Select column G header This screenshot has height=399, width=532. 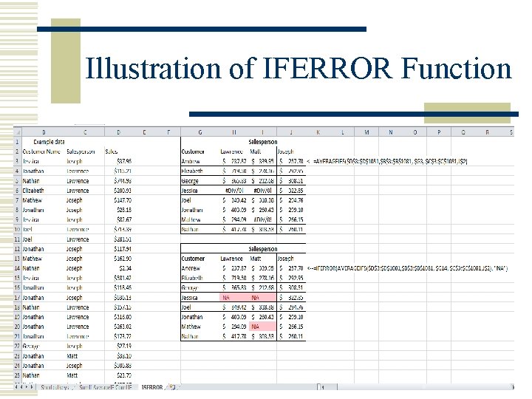click(199, 132)
